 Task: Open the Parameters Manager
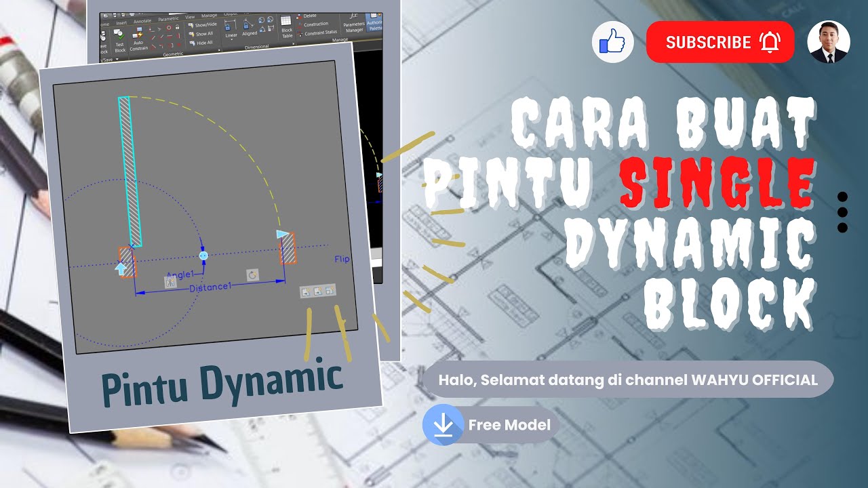tap(353, 22)
